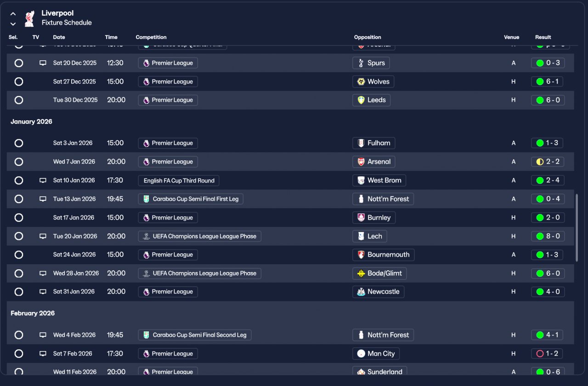Go to previous team with up chevron

[x=13, y=14]
